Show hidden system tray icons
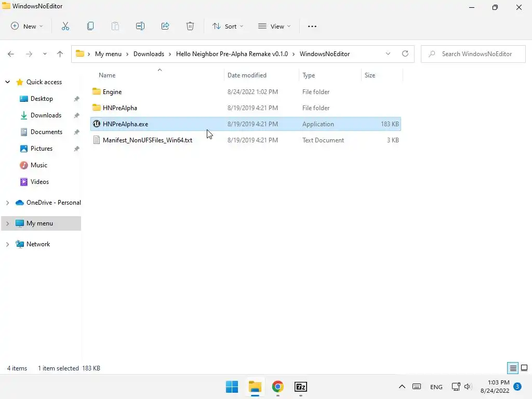The height and width of the screenshot is (399, 532). click(x=402, y=387)
